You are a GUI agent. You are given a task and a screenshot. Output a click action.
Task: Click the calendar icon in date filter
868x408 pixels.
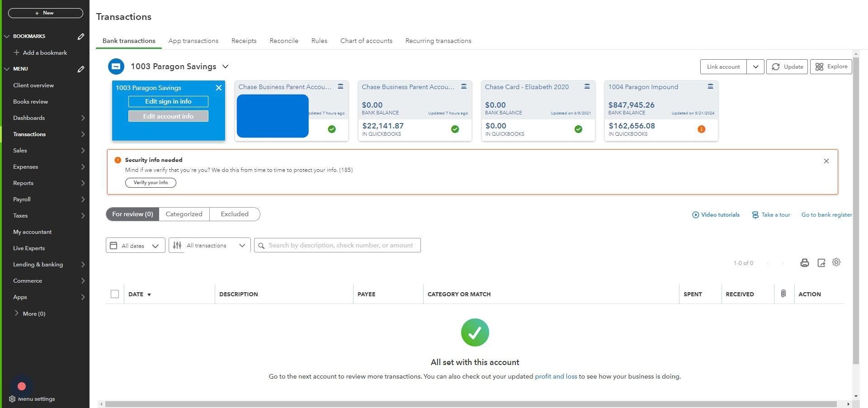click(113, 246)
